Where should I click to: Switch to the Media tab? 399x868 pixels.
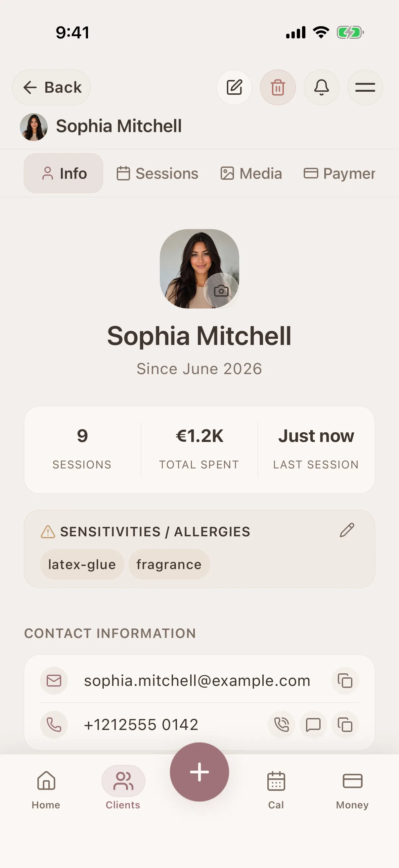251,173
